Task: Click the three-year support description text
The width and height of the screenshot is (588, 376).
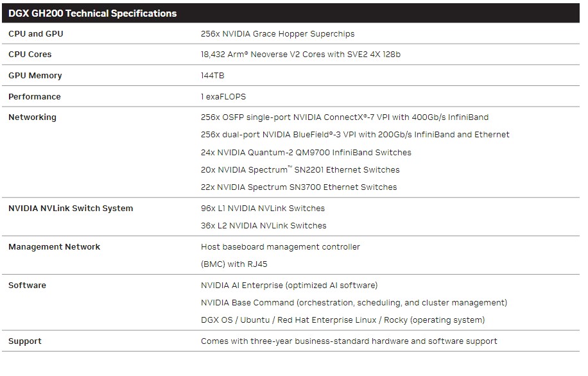Action: pyautogui.click(x=349, y=341)
